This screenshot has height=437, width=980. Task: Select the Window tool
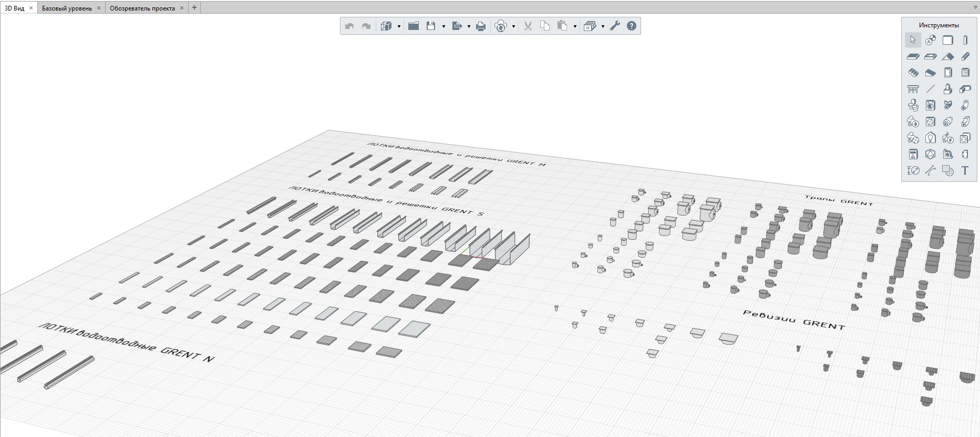(965, 73)
